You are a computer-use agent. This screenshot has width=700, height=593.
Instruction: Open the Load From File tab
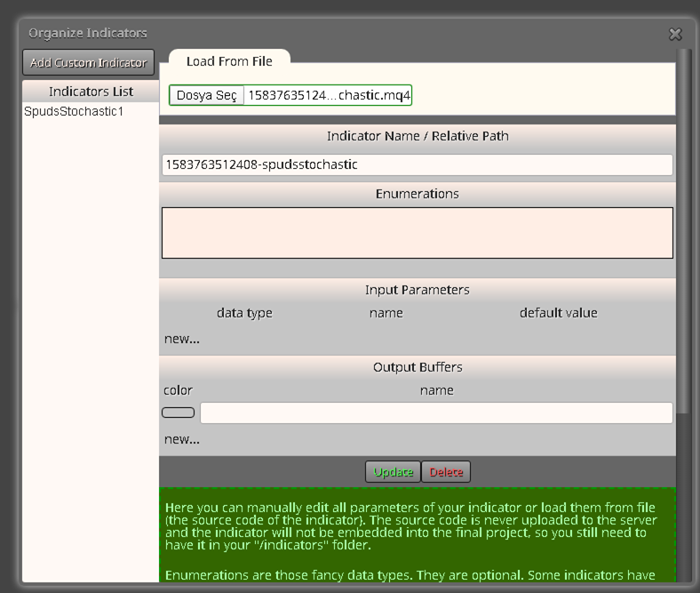tap(229, 61)
